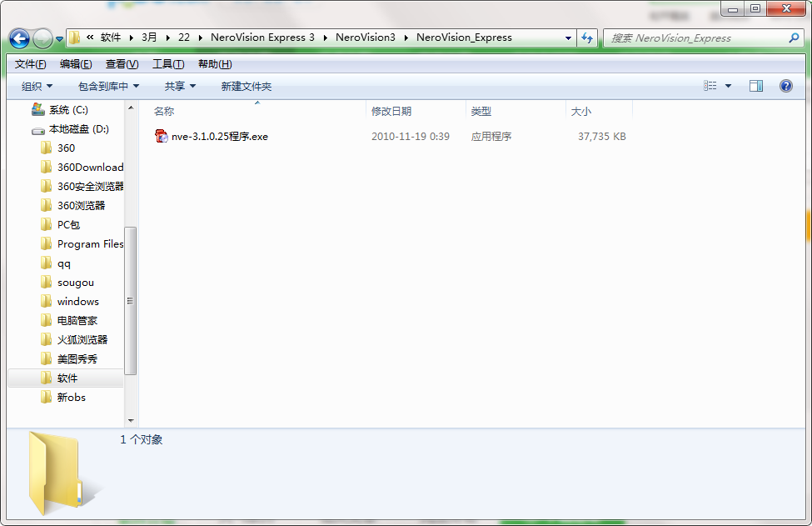Show hidden path levels via « chevron
The height and width of the screenshot is (526, 812).
(90, 38)
